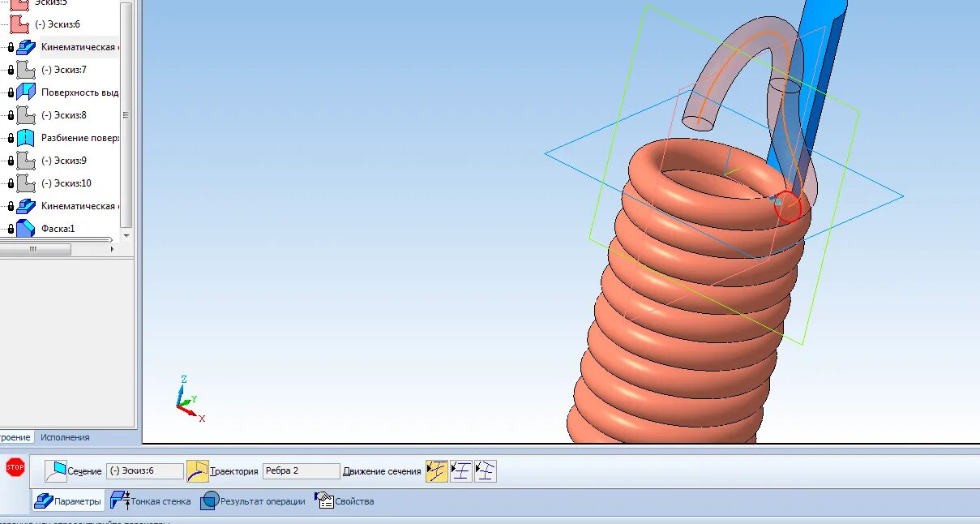Click the Параметры tab cube icon
The image size is (980, 524).
tap(43, 501)
